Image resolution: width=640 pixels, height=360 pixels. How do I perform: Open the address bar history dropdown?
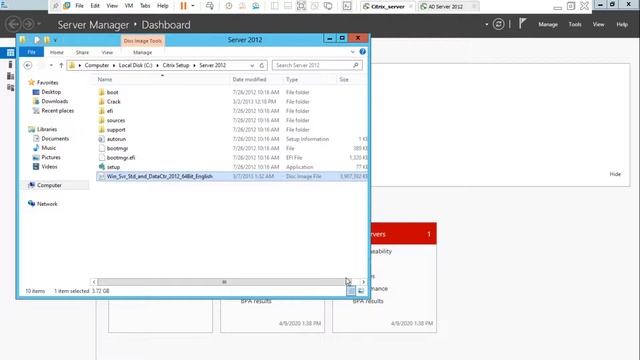pos(252,65)
